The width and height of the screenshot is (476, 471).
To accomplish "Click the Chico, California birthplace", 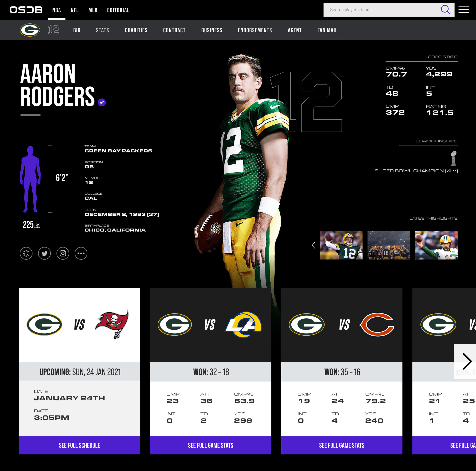I will [x=115, y=230].
